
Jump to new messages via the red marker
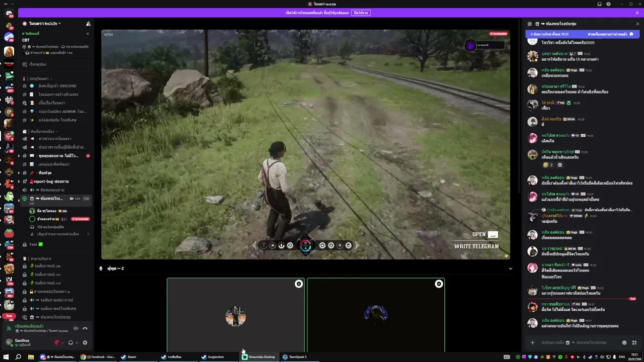(x=632, y=299)
